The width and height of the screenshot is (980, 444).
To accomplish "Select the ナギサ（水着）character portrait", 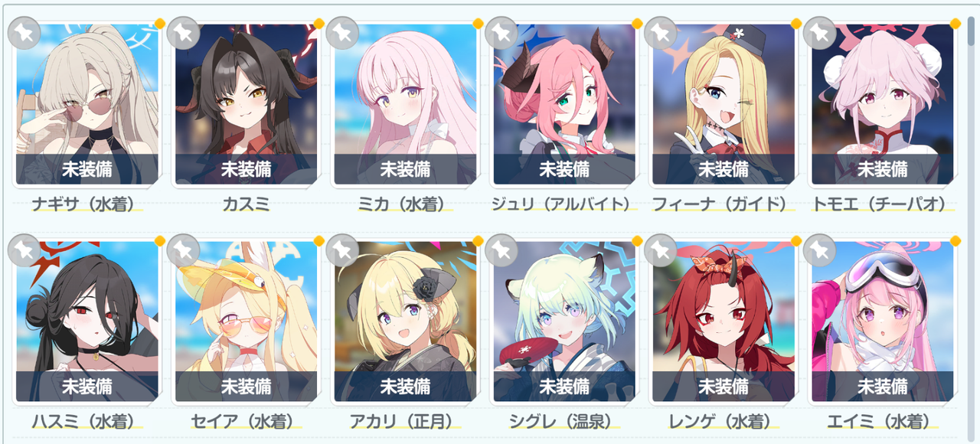I will (87, 104).
